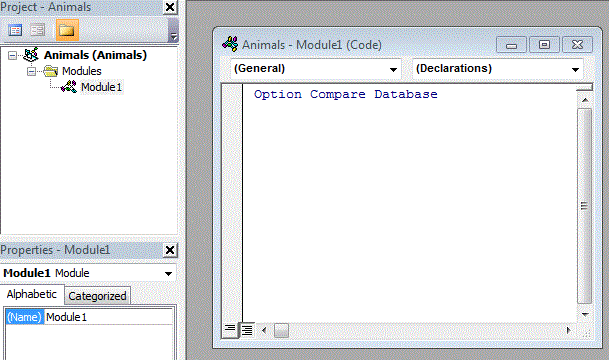Collapse the Animals (Animals) project node
Screen dimensions: 609x360
[12, 56]
